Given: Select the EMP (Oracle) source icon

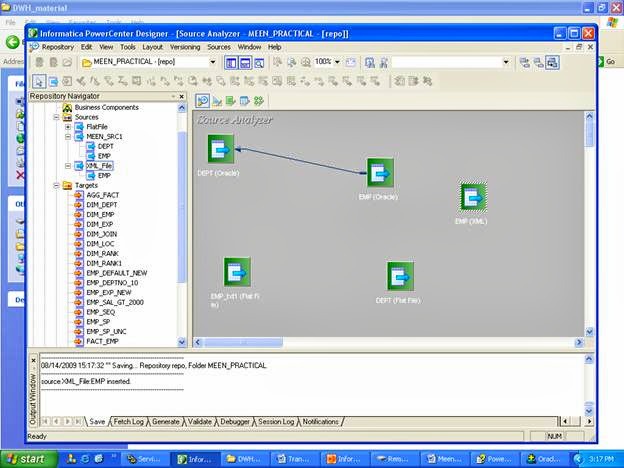Looking at the screenshot, I should pos(380,173).
